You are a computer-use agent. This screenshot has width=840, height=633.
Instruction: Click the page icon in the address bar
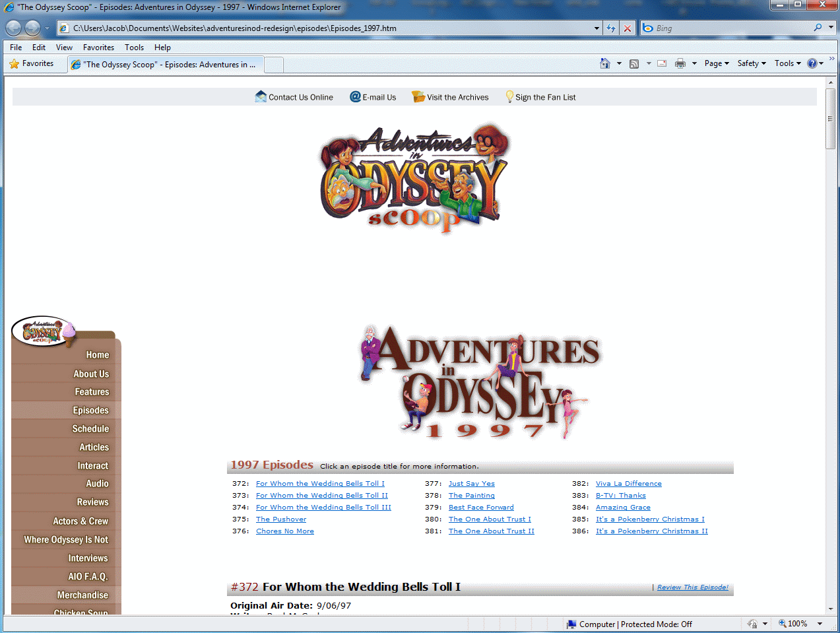[64, 28]
